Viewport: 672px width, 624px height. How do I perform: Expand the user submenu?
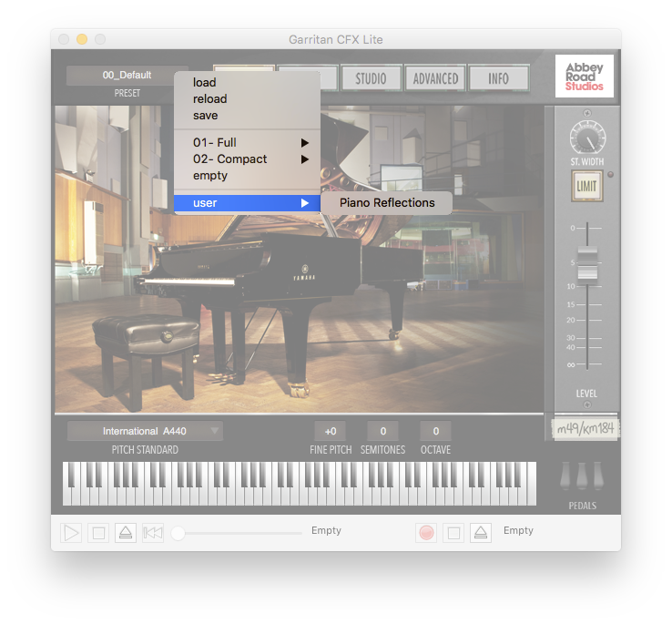247,203
